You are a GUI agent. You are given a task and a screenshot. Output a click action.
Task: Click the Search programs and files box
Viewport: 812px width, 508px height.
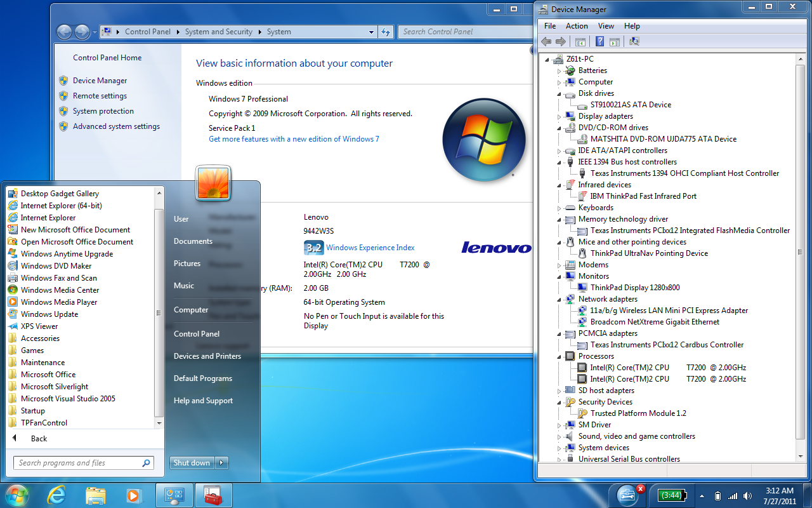click(x=77, y=463)
